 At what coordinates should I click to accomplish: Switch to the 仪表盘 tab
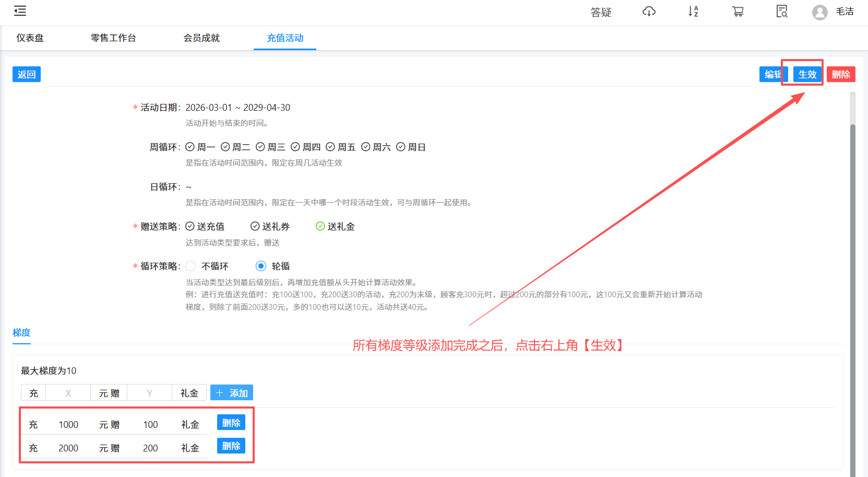[30, 38]
